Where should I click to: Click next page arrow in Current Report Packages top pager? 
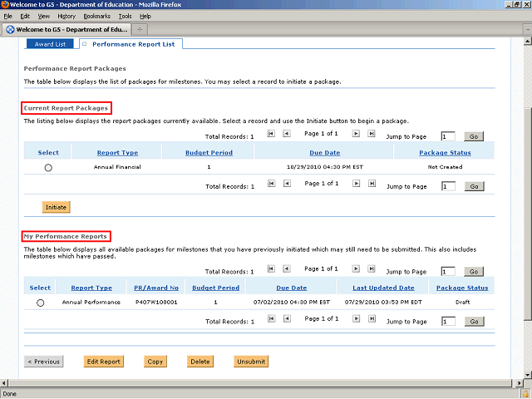[356, 133]
